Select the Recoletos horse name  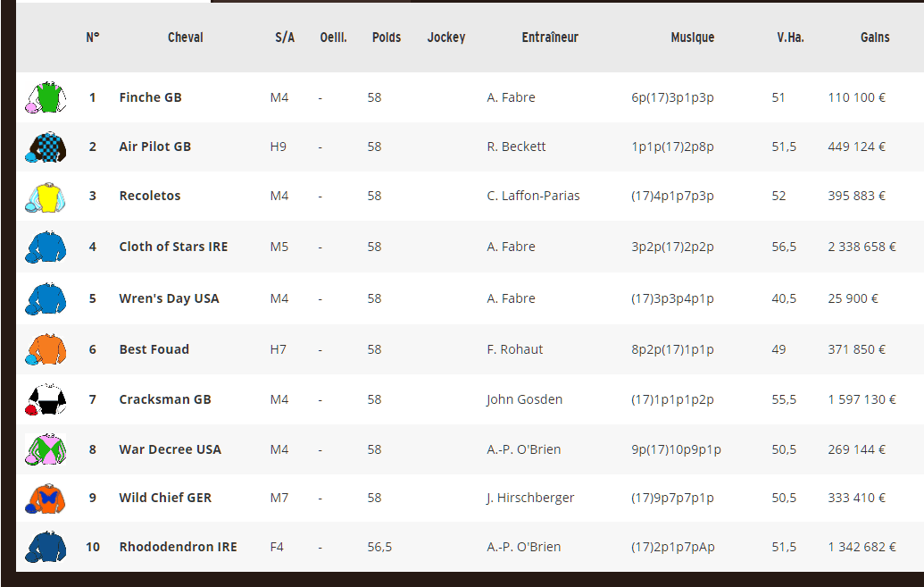click(150, 196)
